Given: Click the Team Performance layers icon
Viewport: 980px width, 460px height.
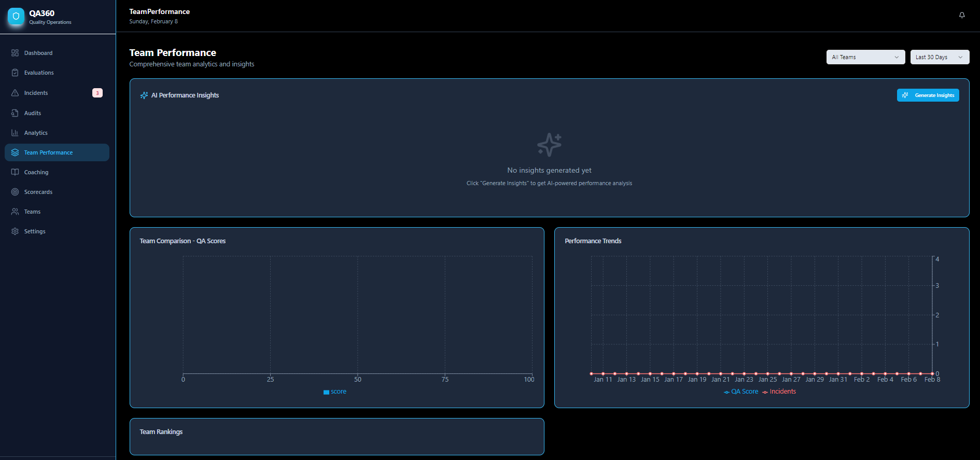Looking at the screenshot, I should click(15, 152).
